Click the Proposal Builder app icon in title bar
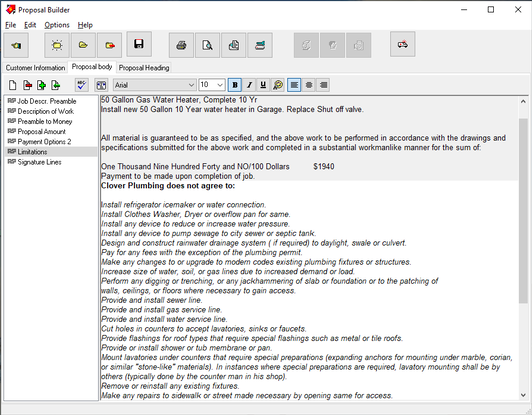This screenshot has width=532, height=415. tap(11, 10)
